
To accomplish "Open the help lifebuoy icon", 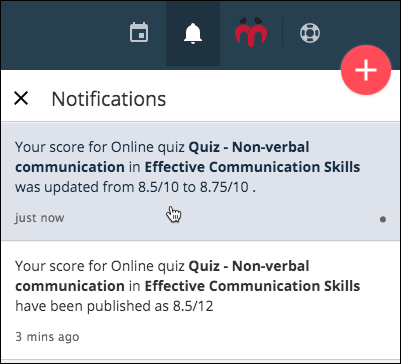I will click(310, 33).
